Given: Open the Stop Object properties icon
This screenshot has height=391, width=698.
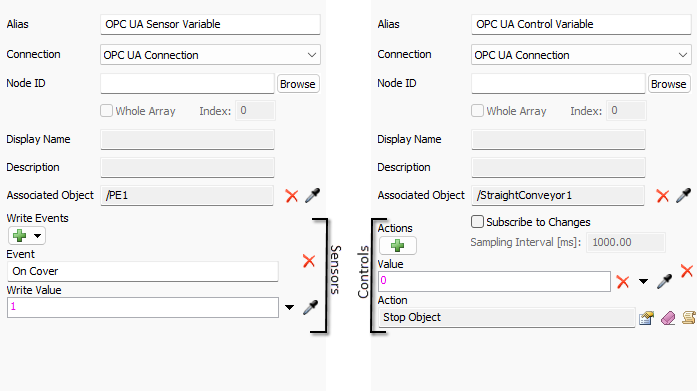Looking at the screenshot, I should click(646, 318).
